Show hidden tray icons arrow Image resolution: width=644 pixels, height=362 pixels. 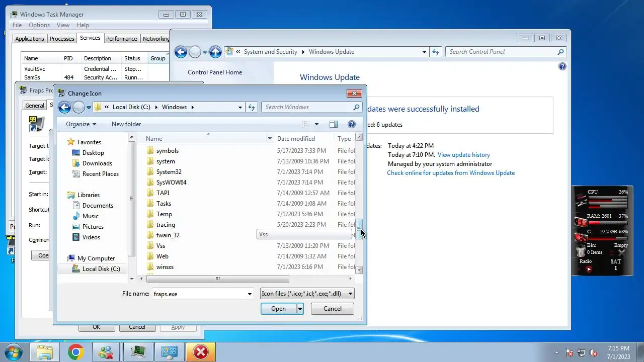tap(556, 352)
